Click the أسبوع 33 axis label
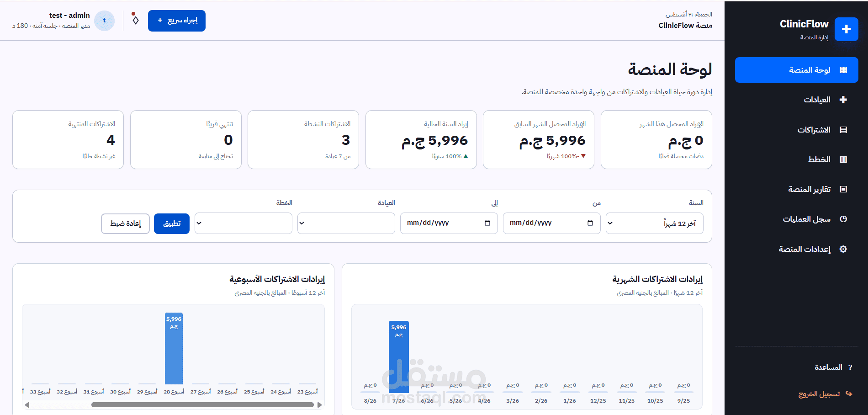 tap(40, 392)
